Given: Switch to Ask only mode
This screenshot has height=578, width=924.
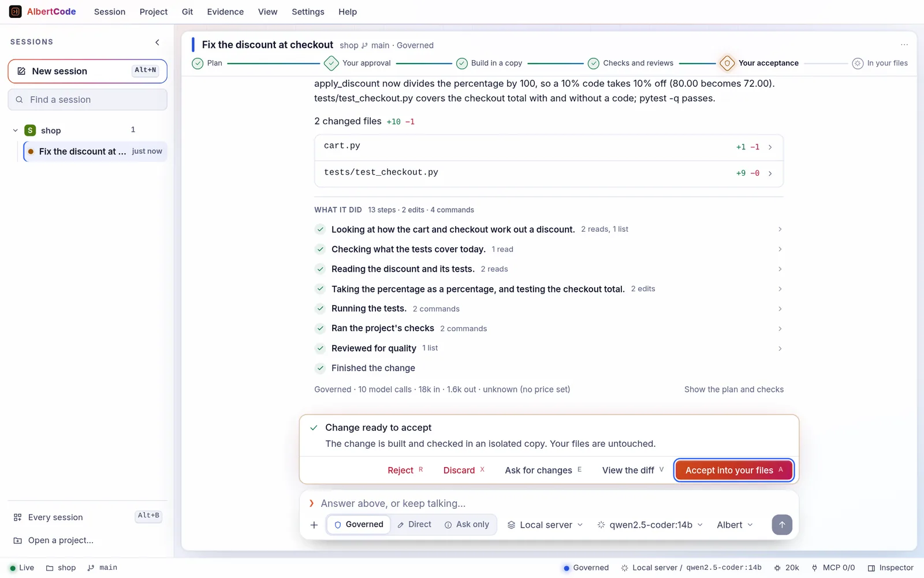Looking at the screenshot, I should point(467,524).
